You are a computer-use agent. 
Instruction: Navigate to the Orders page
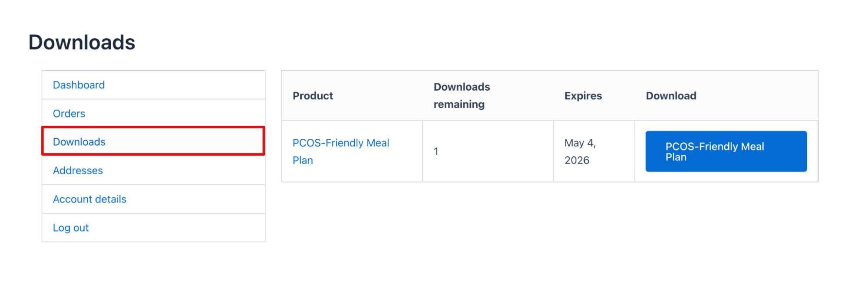pos(69,113)
